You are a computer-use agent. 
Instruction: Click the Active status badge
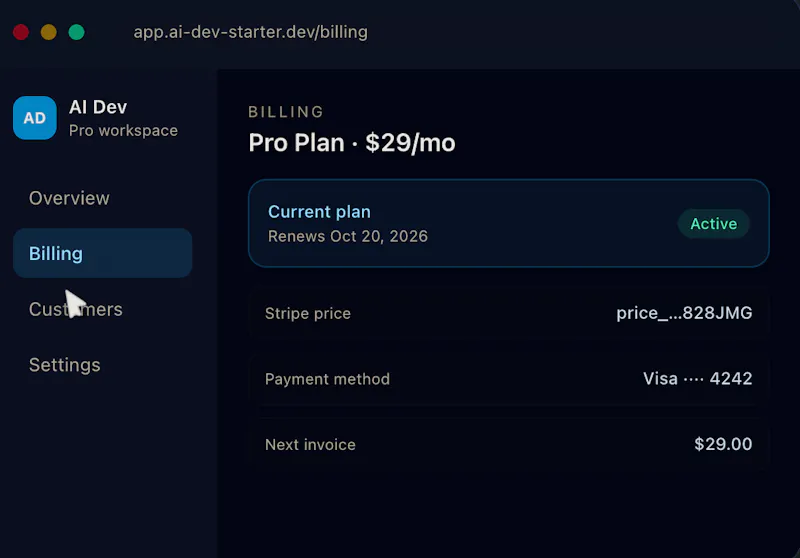[x=713, y=223]
